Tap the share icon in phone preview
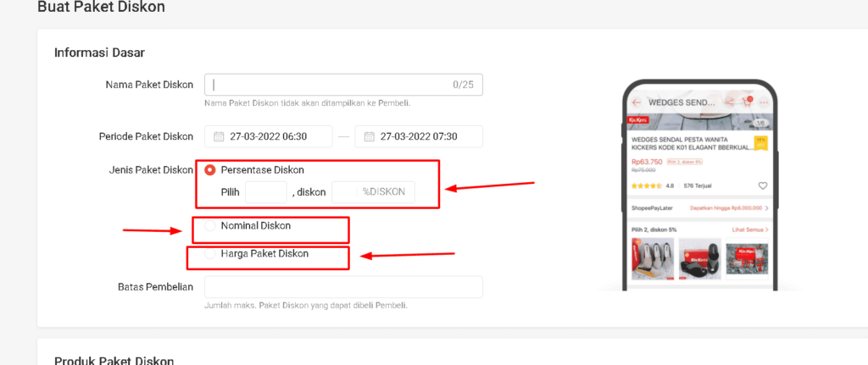Screen dimensions: 868x365 (x=731, y=102)
